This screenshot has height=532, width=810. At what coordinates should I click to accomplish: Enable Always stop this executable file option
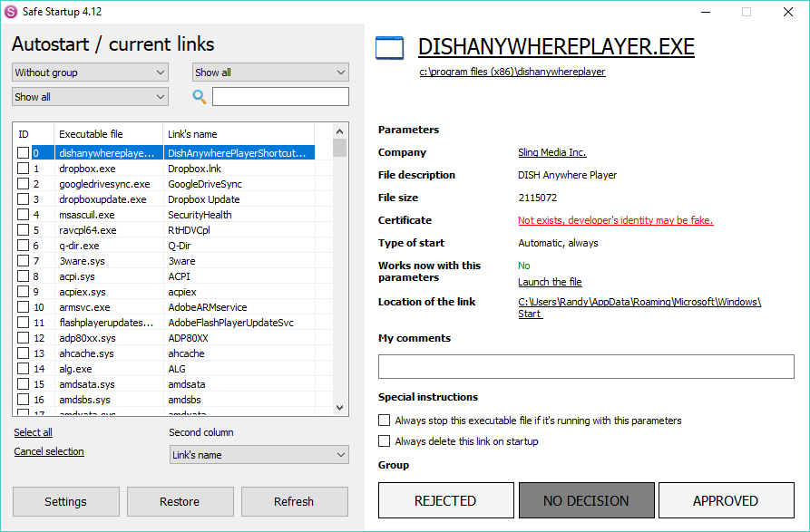pos(384,421)
